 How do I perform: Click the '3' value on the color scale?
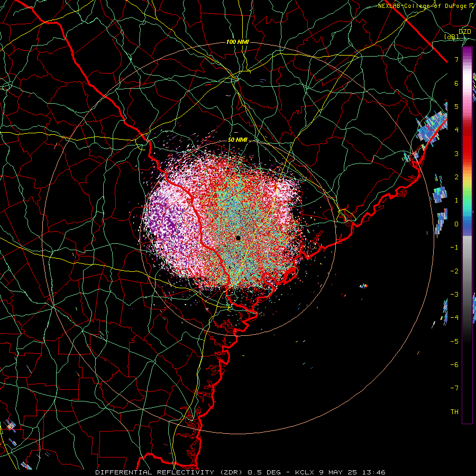456,153
